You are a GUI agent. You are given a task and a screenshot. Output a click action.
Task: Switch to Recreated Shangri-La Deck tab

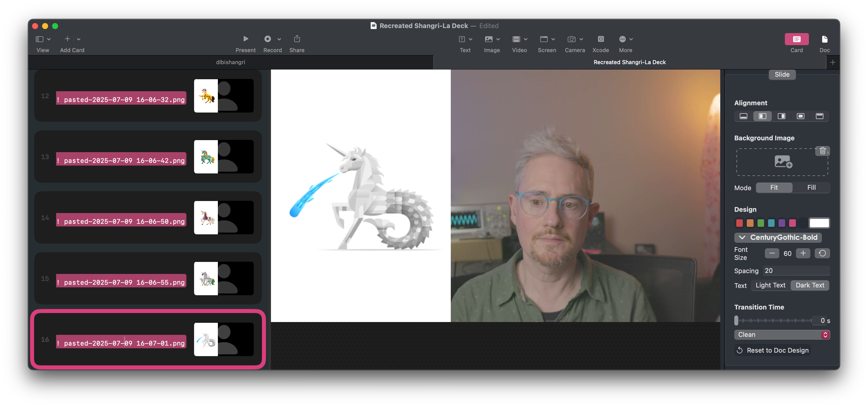tap(629, 62)
